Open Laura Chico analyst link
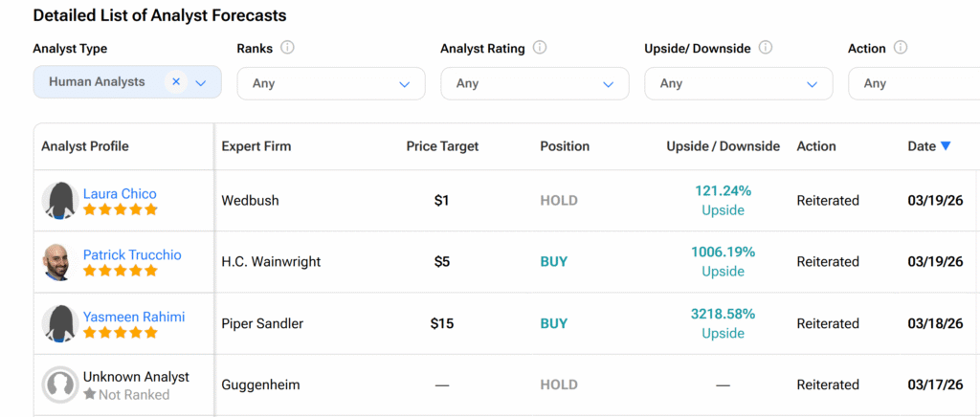The width and height of the screenshot is (980, 417). pos(120,193)
